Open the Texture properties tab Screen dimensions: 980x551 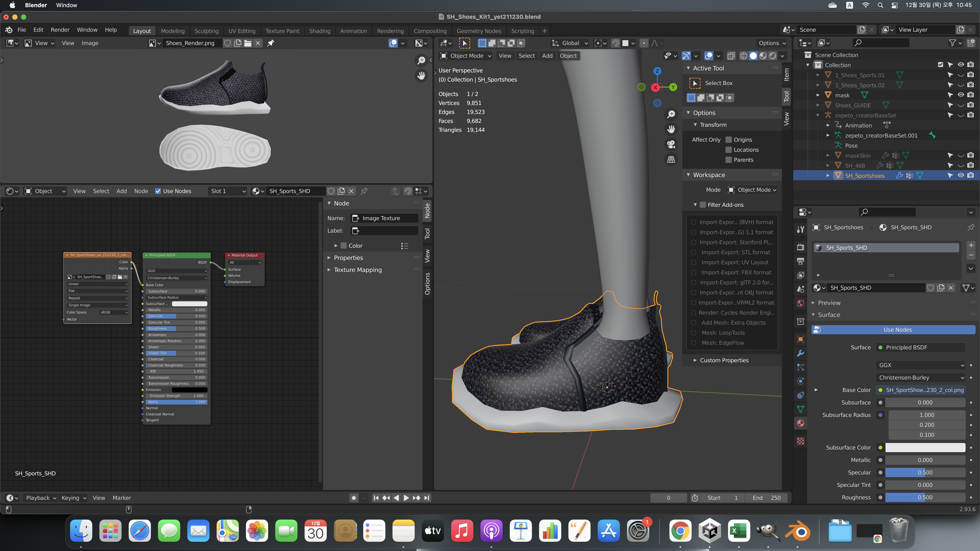point(800,441)
